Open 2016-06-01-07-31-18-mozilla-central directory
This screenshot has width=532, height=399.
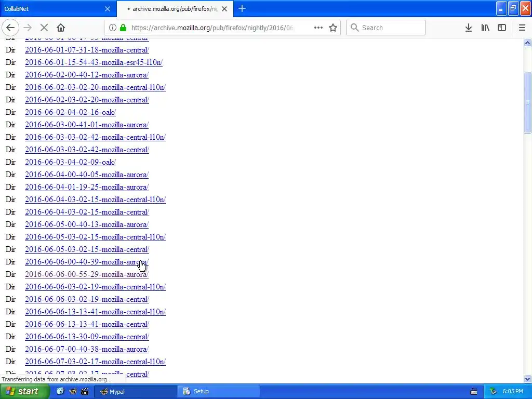87,50
